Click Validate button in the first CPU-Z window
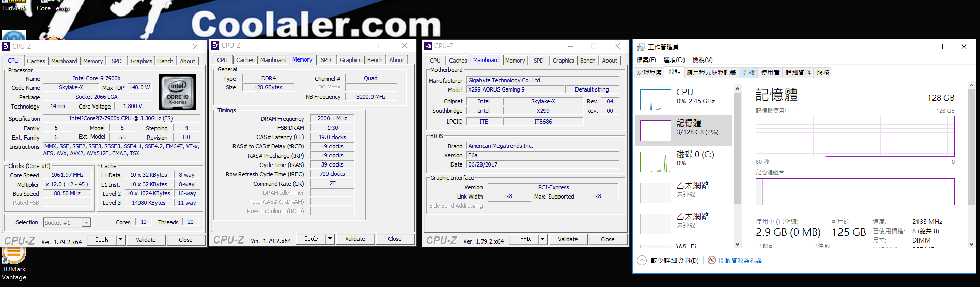Screen dimensions: 980x287 tap(146, 240)
